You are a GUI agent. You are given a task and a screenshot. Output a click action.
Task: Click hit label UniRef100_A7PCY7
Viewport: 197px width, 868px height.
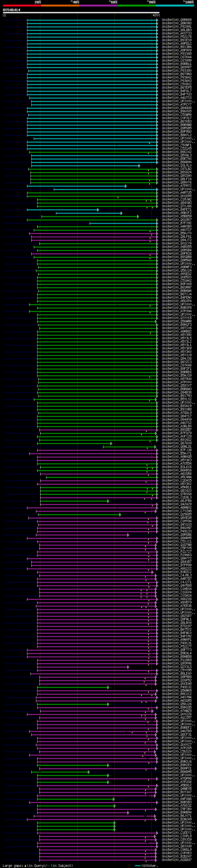click(x=177, y=104)
